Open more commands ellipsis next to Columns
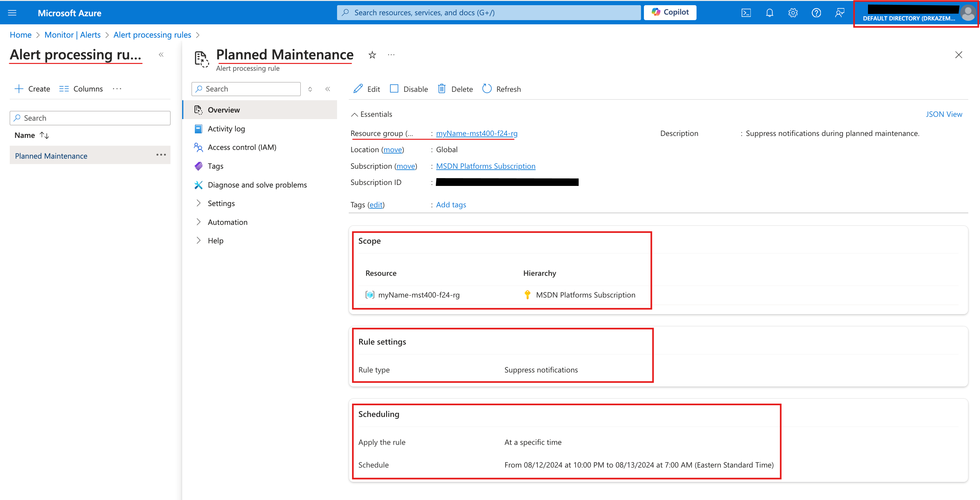 (117, 89)
